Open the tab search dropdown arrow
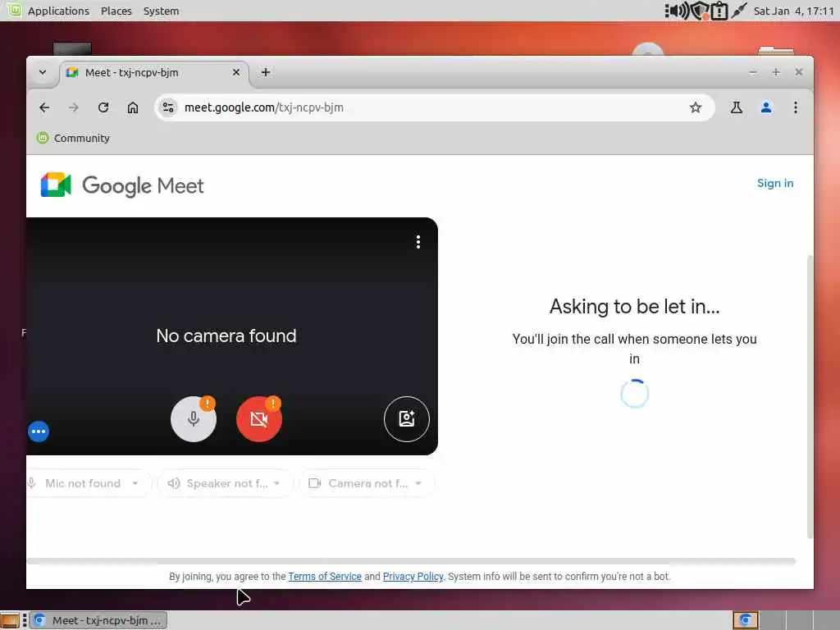Screen dimensions: 840x630 click(43, 72)
